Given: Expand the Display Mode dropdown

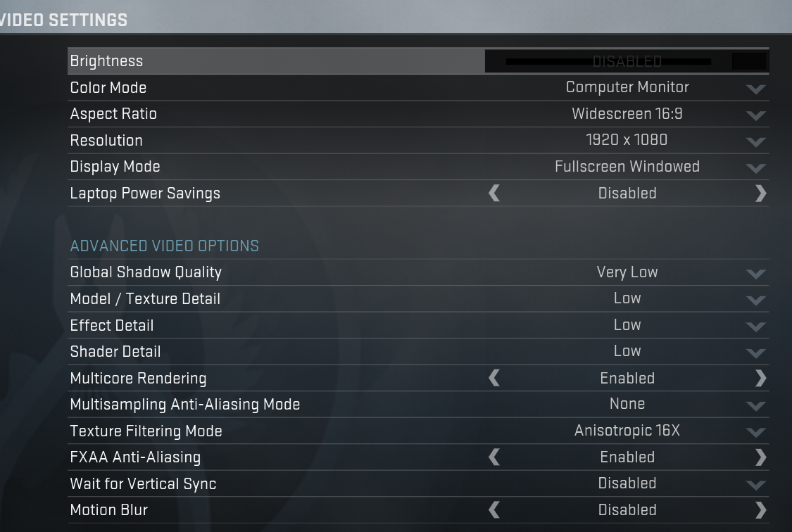Looking at the screenshot, I should point(755,167).
